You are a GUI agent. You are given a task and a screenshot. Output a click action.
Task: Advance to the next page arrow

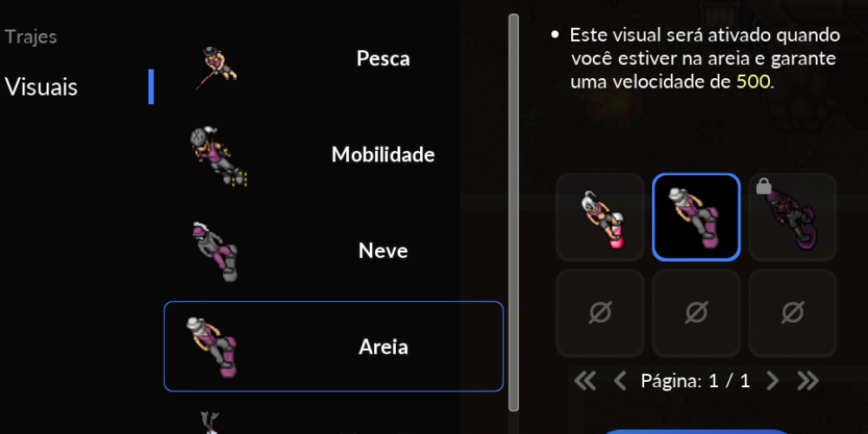pos(773,381)
